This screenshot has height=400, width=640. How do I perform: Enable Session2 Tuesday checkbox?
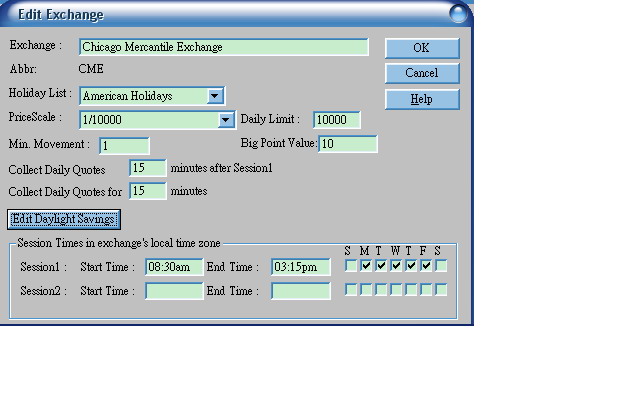[381, 290]
